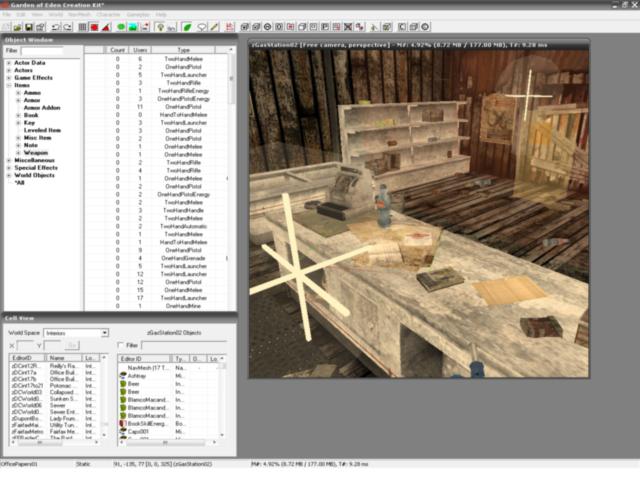Select the *All tree entry
640x480 pixels.
(20, 182)
